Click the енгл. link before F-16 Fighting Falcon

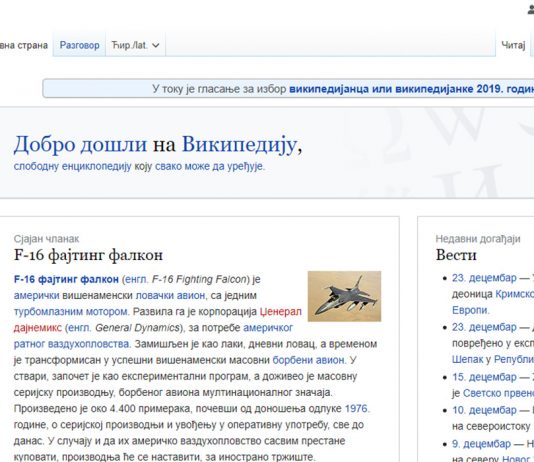point(137,280)
